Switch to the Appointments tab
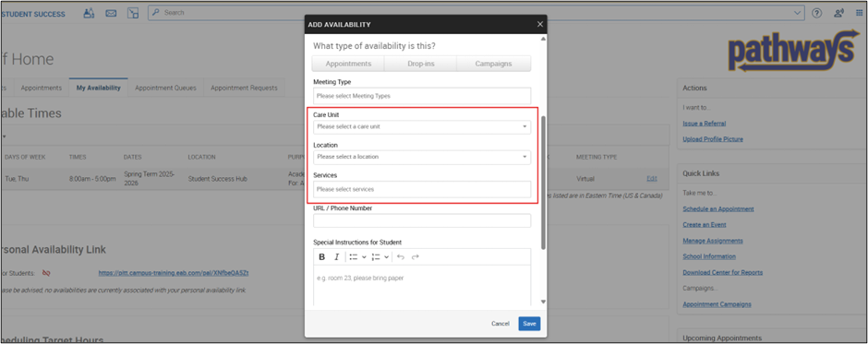This screenshot has height=344, width=868. 41,88
